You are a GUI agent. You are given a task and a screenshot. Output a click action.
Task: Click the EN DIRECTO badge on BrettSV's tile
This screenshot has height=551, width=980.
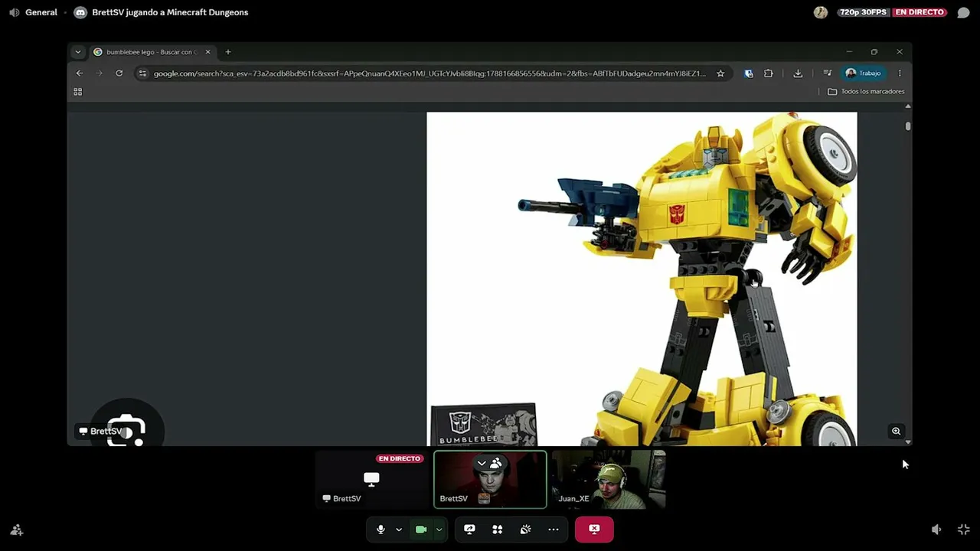(400, 458)
